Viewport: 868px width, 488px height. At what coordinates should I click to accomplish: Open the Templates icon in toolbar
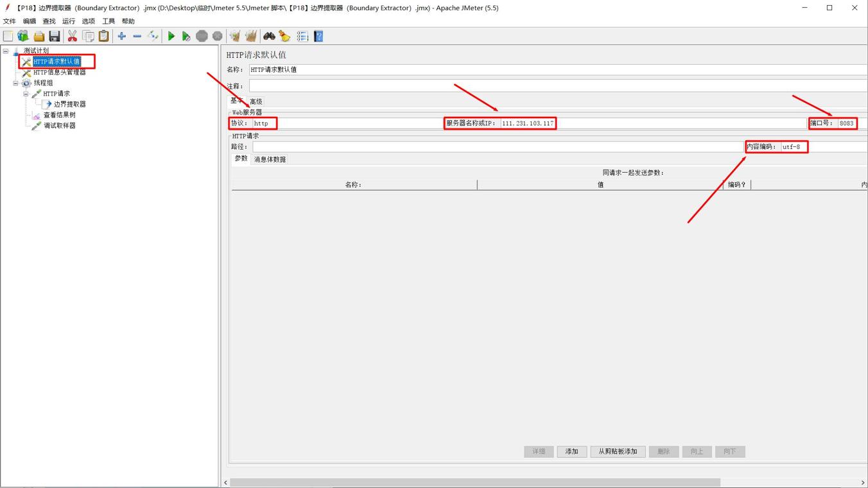[23, 37]
